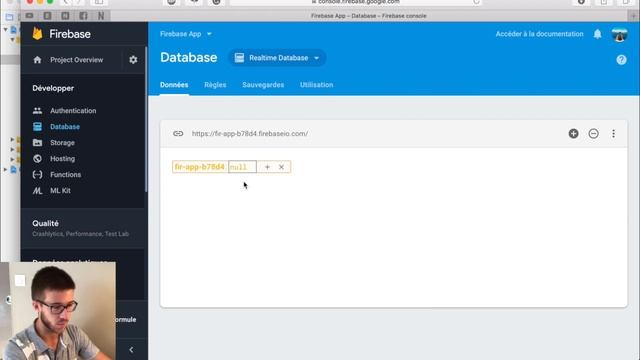
Task: Click the Storage folder icon
Action: pyautogui.click(x=38, y=142)
